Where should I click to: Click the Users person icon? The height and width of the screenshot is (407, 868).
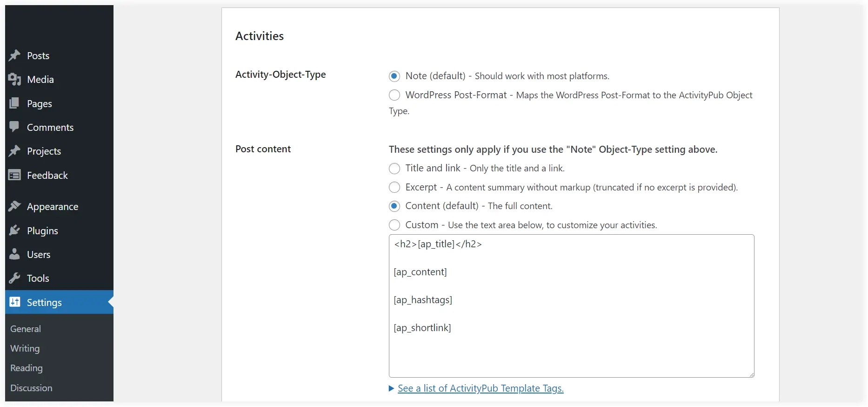click(x=14, y=254)
